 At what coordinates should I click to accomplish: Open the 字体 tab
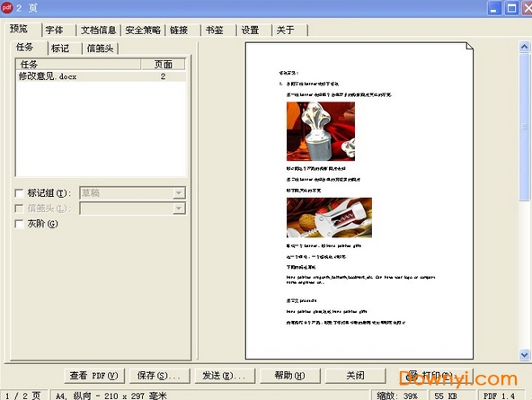point(58,31)
